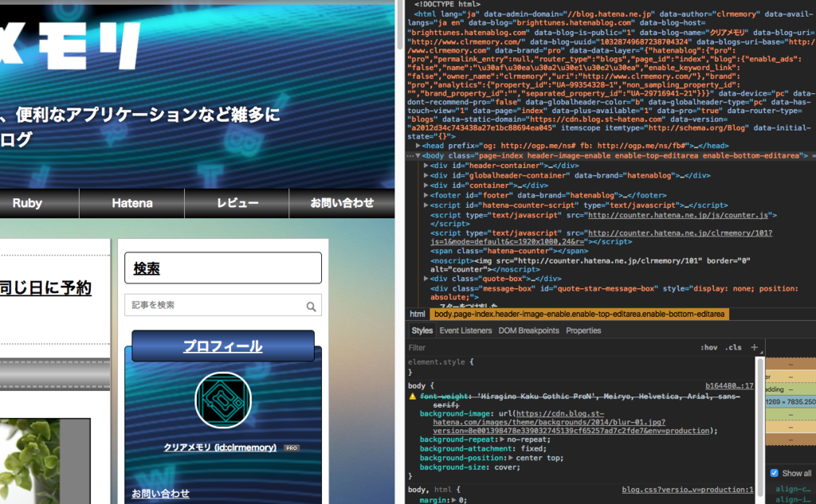Open the blur-01.jpg background-image URL link

click(x=571, y=422)
